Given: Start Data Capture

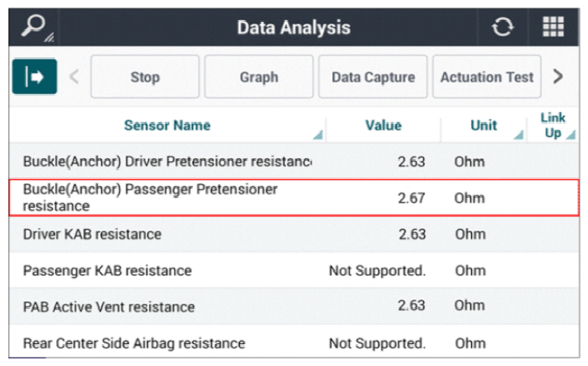Looking at the screenshot, I should [x=373, y=77].
